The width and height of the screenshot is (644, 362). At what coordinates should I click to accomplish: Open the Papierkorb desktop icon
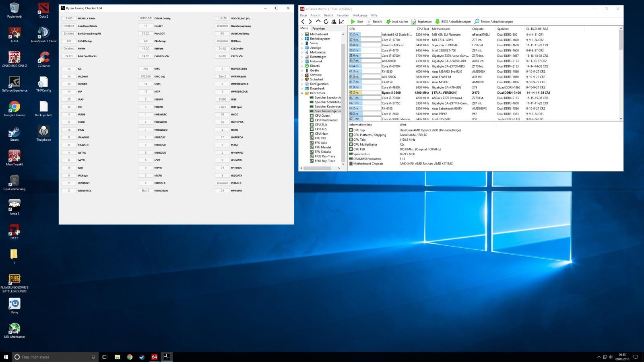(14, 11)
